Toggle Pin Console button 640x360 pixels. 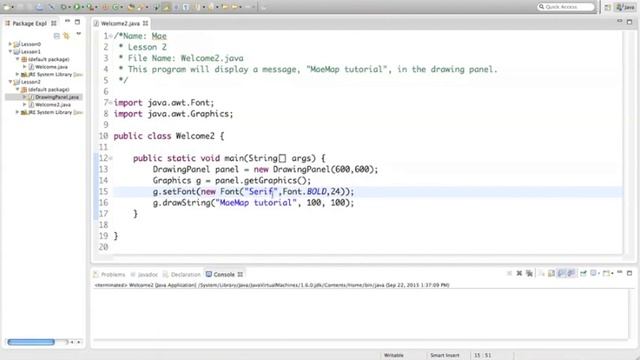point(583,273)
